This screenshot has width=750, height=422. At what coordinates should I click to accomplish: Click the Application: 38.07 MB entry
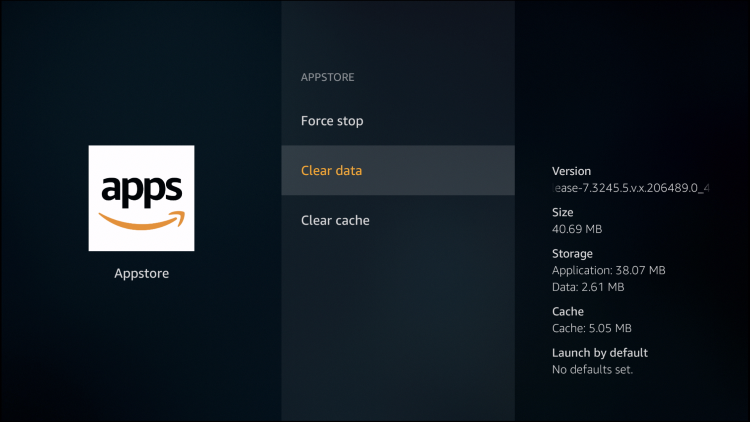point(608,270)
